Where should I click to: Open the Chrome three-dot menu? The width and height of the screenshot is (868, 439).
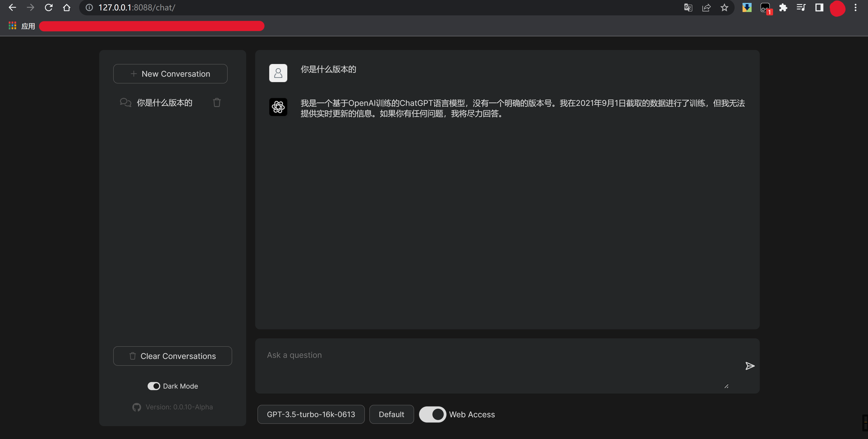(856, 7)
